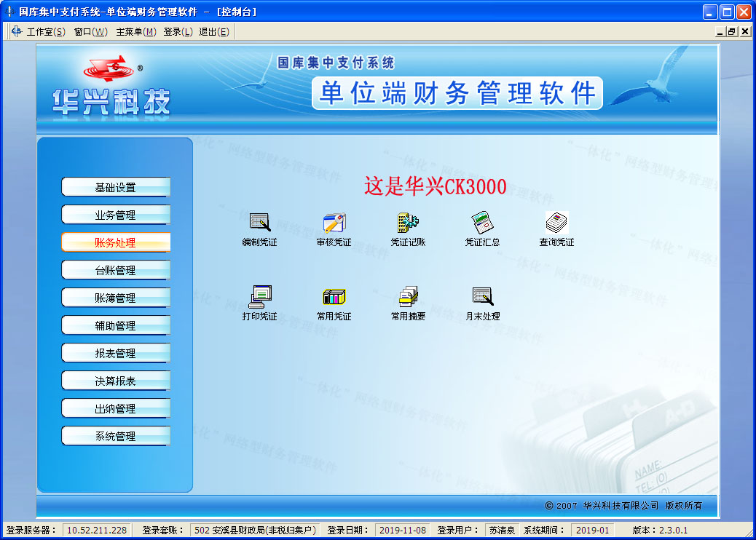This screenshot has width=756, height=540.
Task: Click the login date 2019-11-08
Action: [x=403, y=530]
